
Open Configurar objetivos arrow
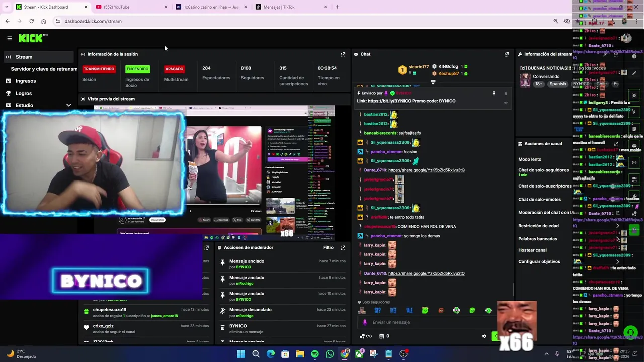[617, 262]
